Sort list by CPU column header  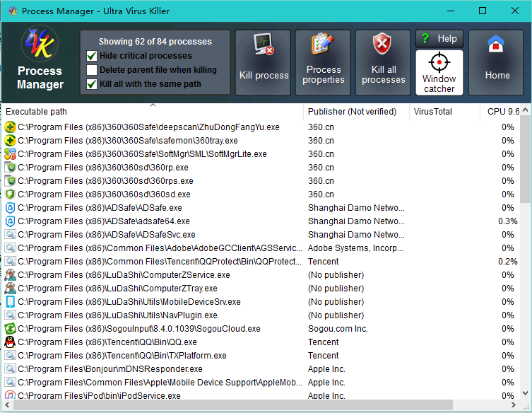click(x=502, y=112)
